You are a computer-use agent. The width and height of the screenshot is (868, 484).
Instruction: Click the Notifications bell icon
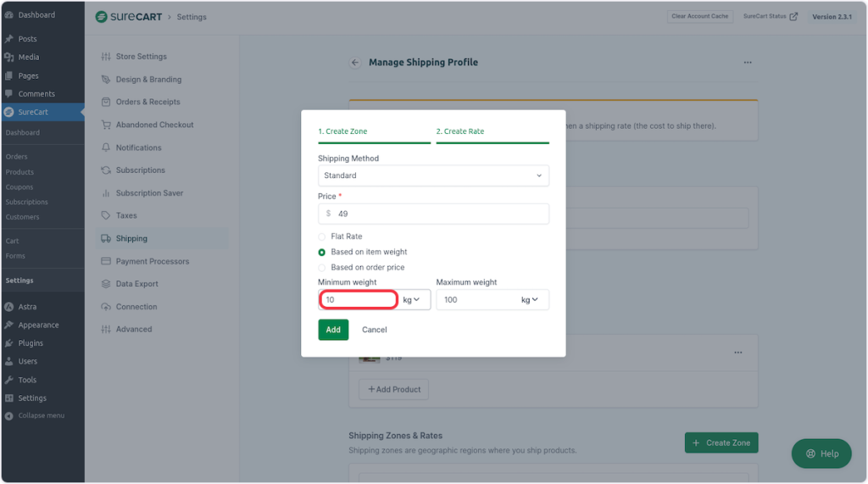[x=106, y=147]
